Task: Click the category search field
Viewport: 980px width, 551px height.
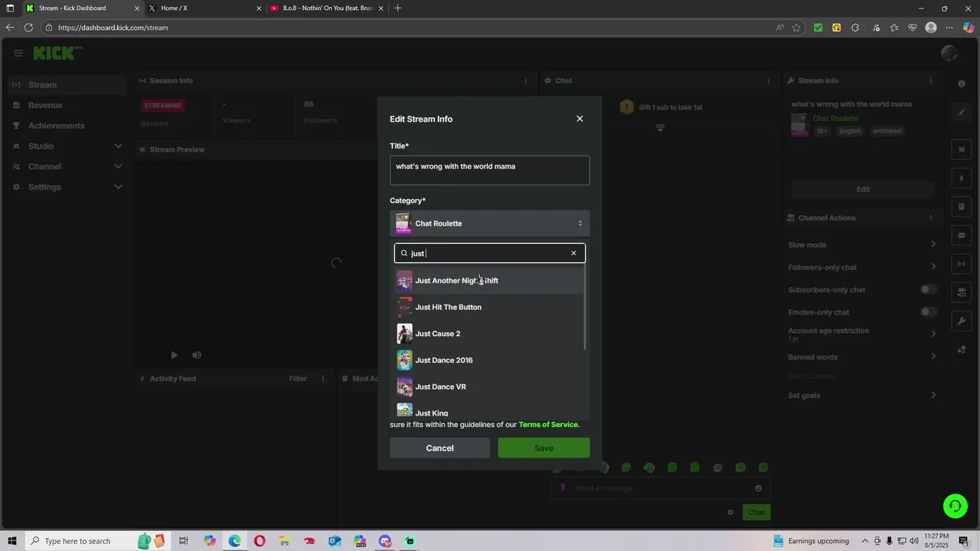Action: click(490, 253)
